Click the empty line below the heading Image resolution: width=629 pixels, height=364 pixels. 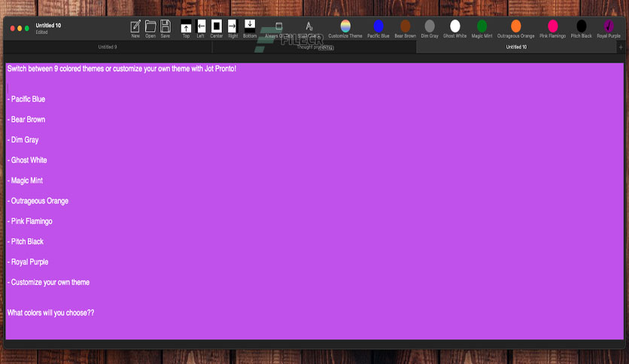[x=314, y=89]
